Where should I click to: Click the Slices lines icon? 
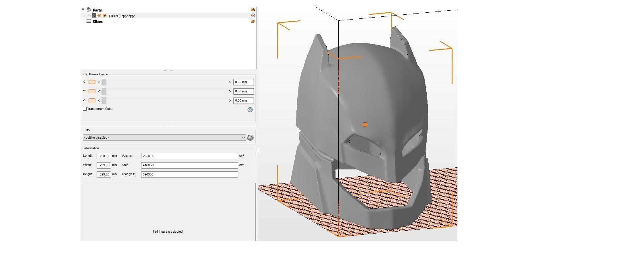[x=89, y=21]
